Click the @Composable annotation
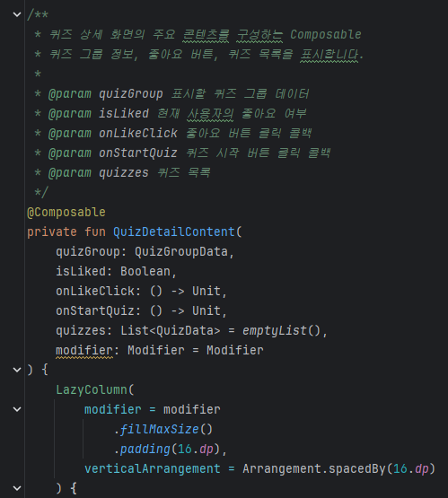This screenshot has width=448, height=498. coord(66,212)
